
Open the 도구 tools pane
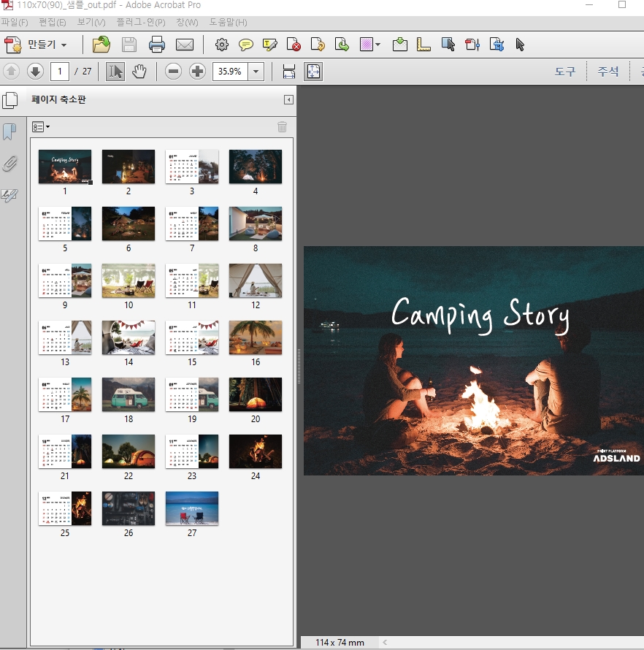565,72
